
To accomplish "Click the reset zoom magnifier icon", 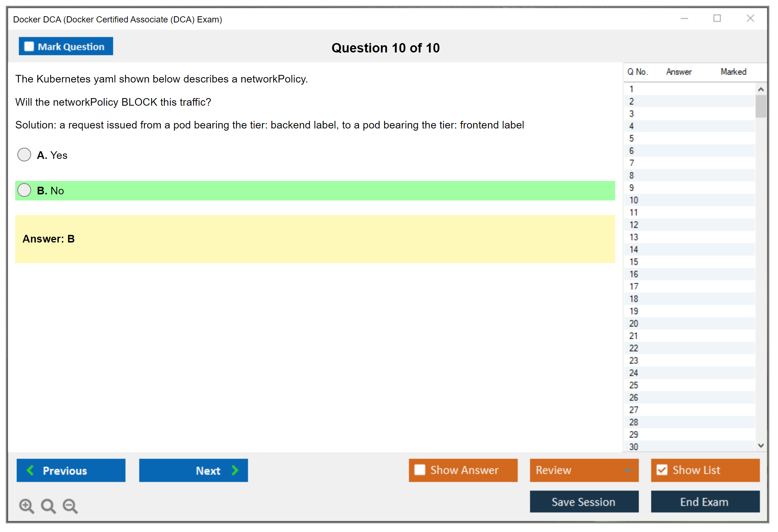I will 48,506.
